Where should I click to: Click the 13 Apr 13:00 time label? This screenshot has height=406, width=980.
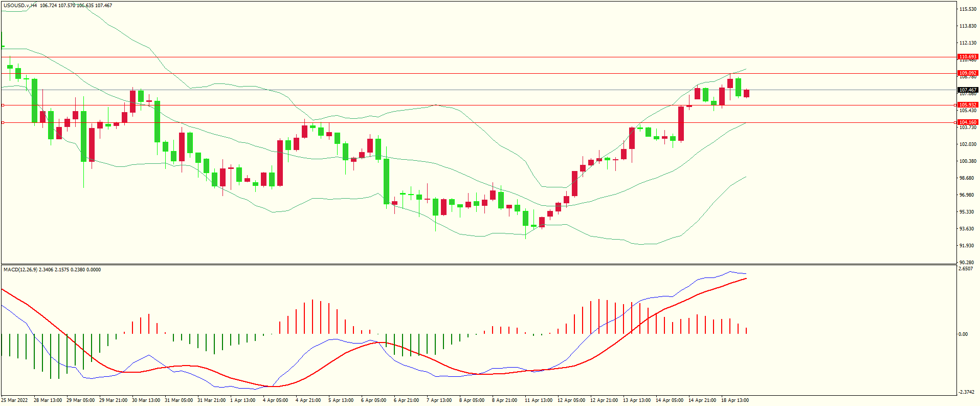[637, 400]
